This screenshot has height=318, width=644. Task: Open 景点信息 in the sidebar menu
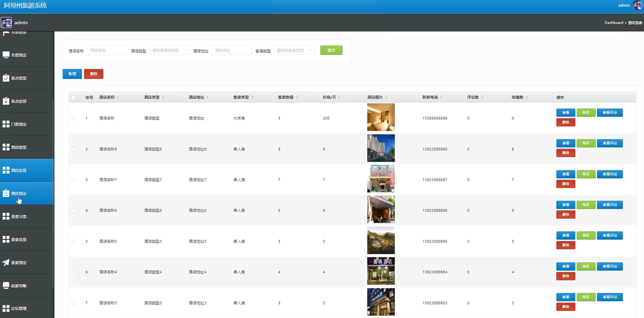[27, 101]
